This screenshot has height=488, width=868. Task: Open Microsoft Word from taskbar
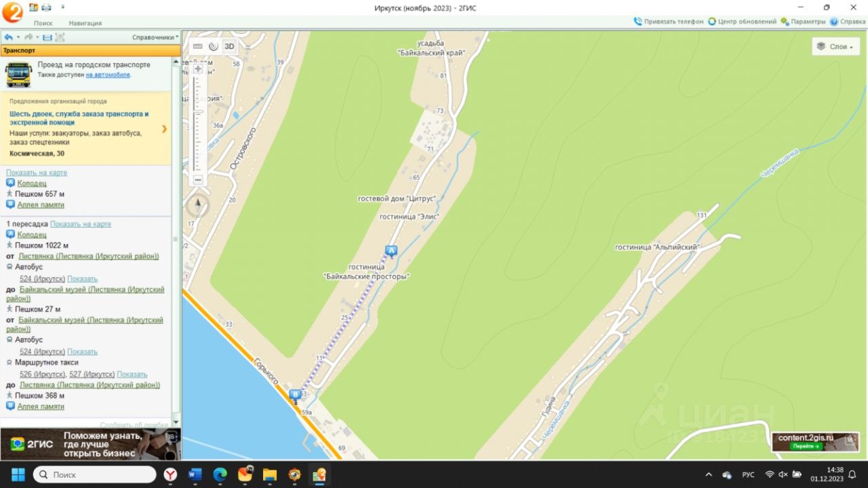tap(195, 474)
